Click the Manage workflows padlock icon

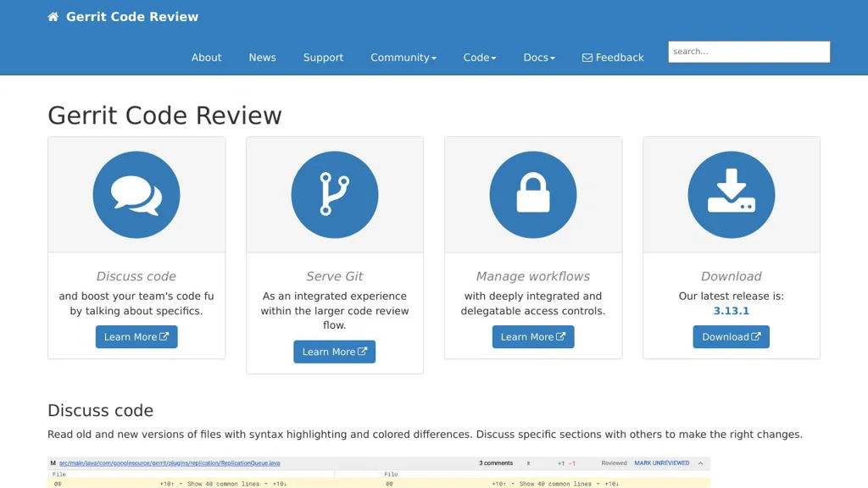coord(533,195)
